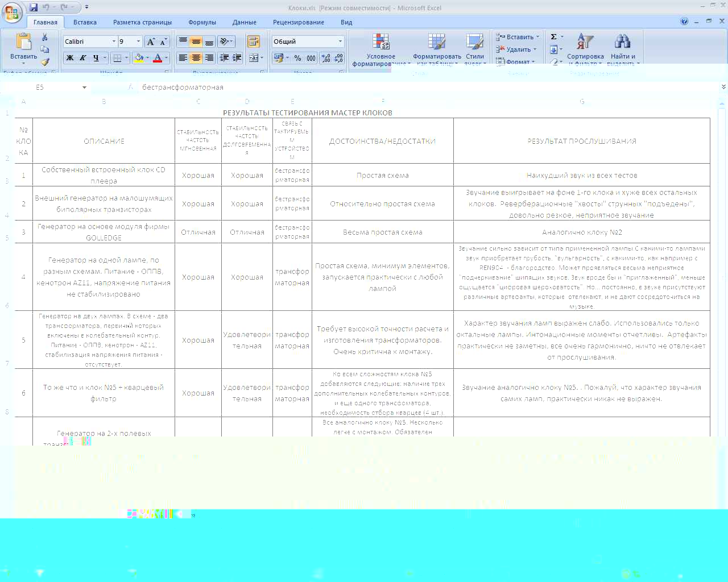
Task: Click the Удалить cells button
Action: [517, 49]
